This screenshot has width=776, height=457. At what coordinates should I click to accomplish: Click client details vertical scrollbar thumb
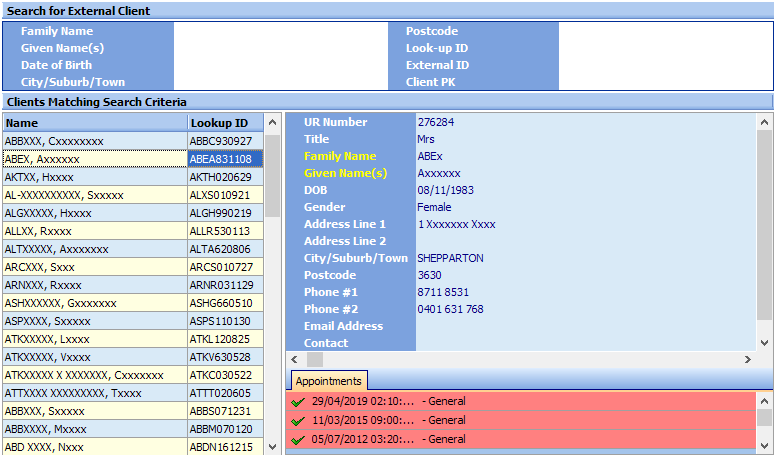coord(764,225)
